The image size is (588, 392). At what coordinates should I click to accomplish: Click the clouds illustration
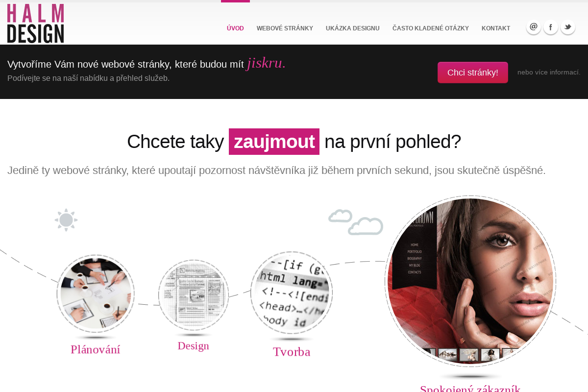(x=356, y=222)
